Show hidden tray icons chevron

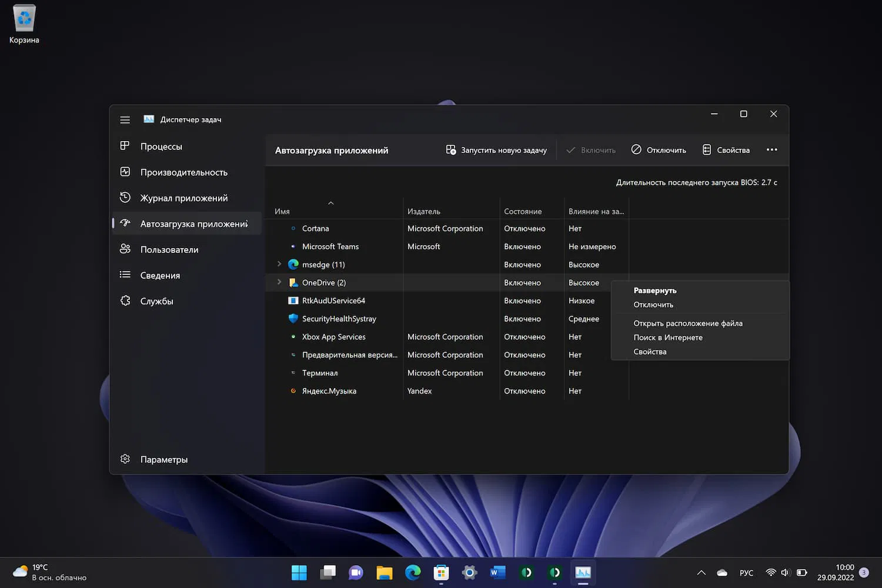[701, 573]
